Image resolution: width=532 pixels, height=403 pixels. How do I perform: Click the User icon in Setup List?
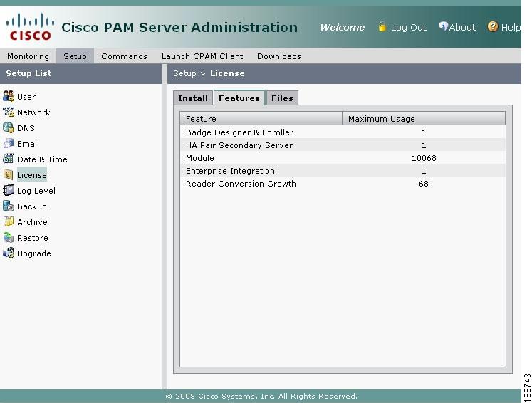point(9,96)
